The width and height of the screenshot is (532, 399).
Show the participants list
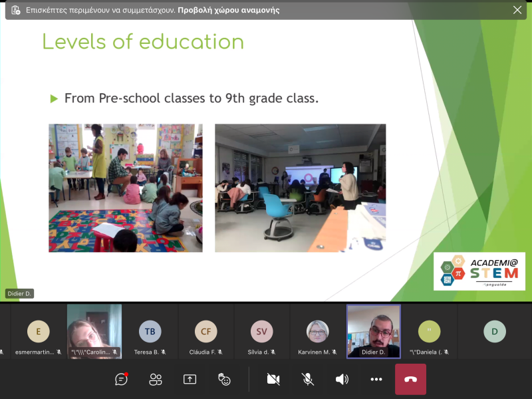coord(156,379)
